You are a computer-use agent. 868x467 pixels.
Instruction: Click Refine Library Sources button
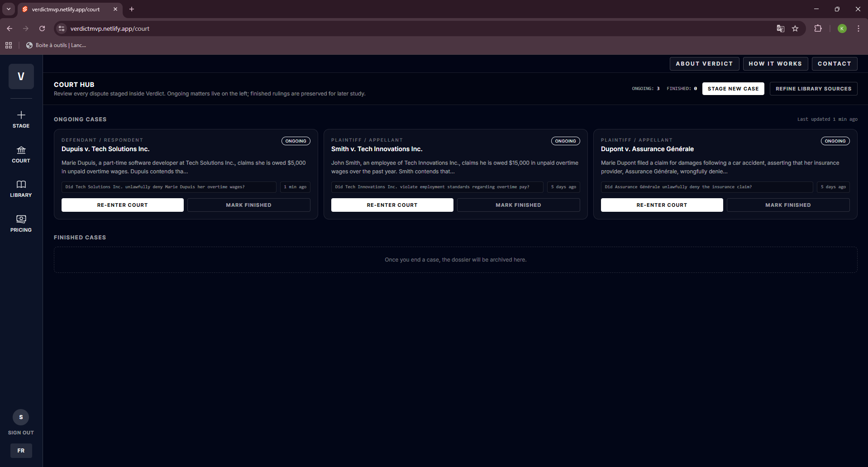813,89
